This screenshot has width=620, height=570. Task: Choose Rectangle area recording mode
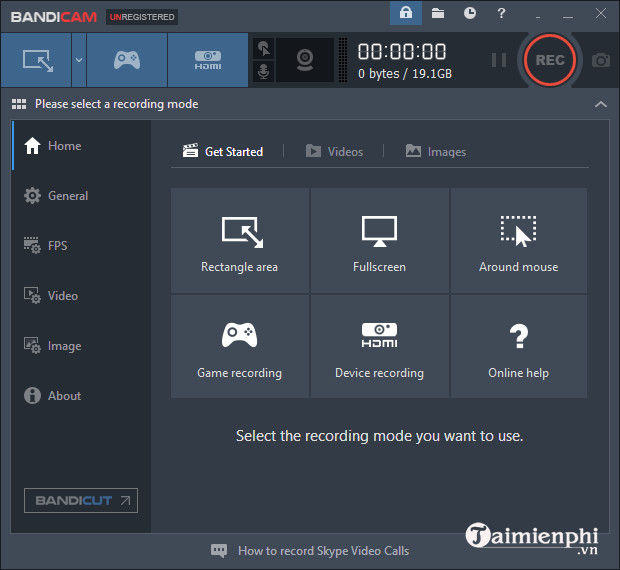tap(240, 240)
